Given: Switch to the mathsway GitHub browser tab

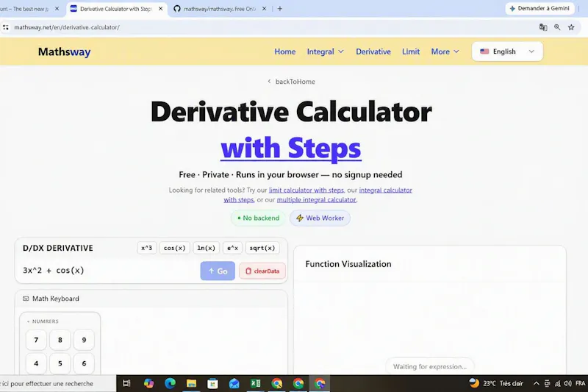Looking at the screenshot, I should click(x=219, y=9).
